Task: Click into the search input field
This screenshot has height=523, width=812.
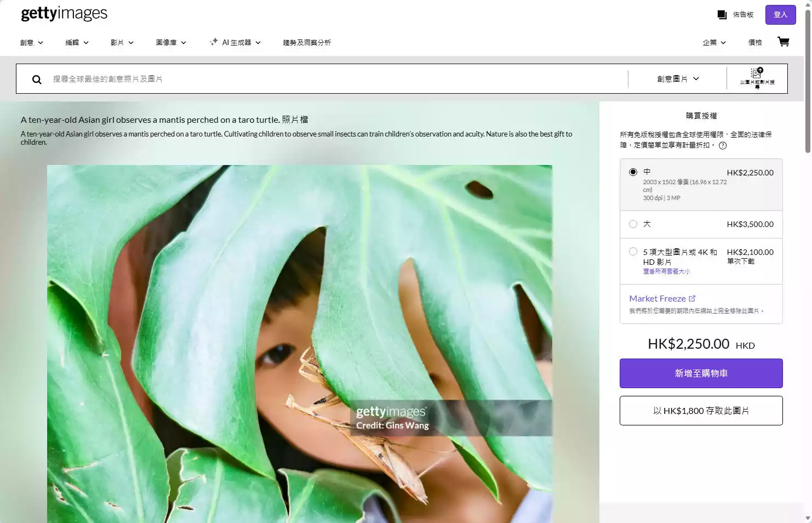Action: tap(337, 79)
